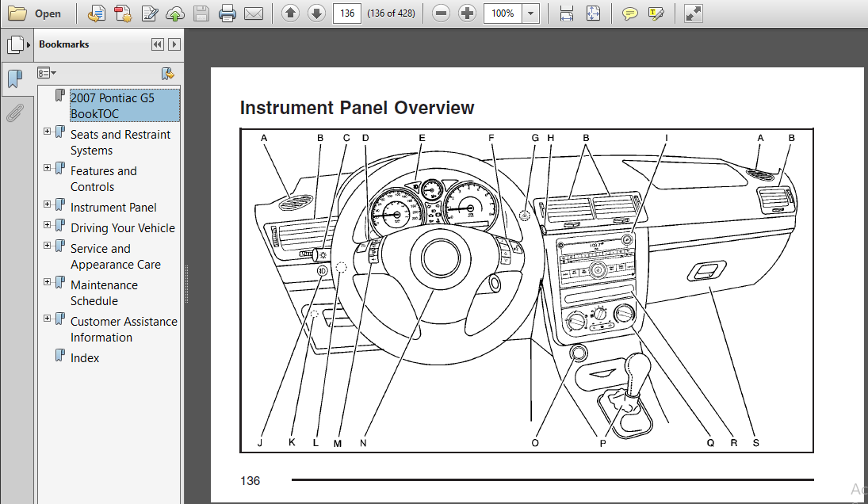Expand the Customer Assistance Information bookmark
Image resolution: width=868 pixels, height=504 pixels.
(x=47, y=318)
